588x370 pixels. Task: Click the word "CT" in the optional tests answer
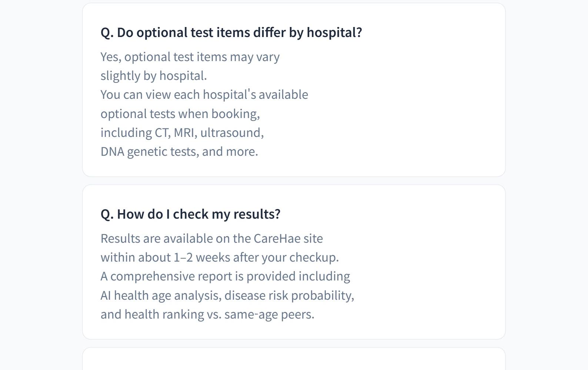(x=162, y=133)
